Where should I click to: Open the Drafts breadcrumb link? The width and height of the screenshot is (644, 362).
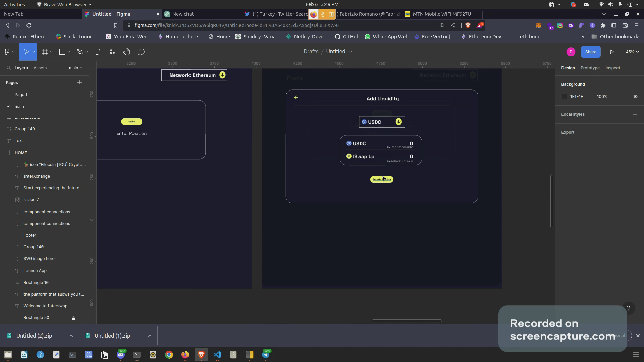click(x=311, y=52)
